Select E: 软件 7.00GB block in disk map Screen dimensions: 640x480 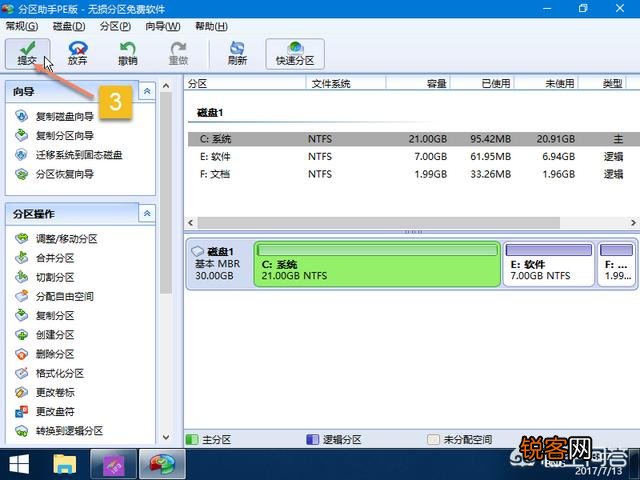click(x=549, y=264)
